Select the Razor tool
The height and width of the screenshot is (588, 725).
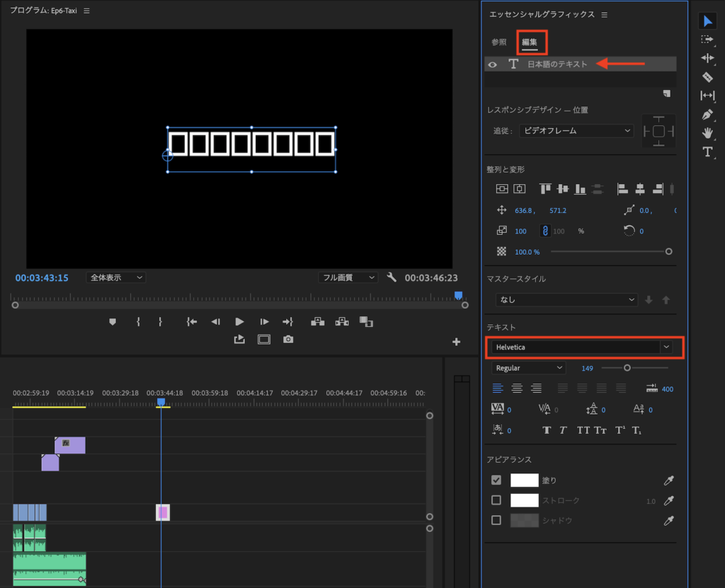[707, 77]
